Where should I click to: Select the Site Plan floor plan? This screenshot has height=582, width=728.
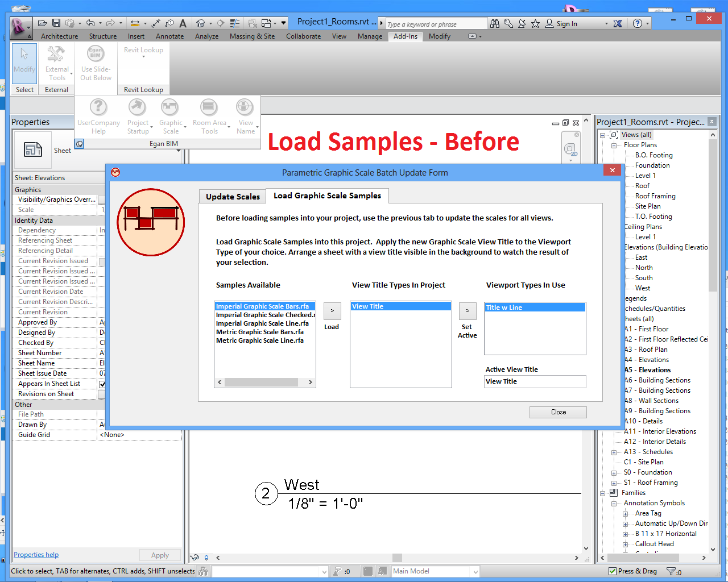648,206
